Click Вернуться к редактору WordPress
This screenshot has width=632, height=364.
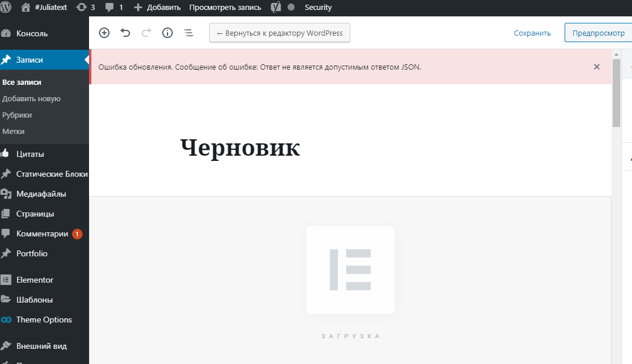click(279, 33)
